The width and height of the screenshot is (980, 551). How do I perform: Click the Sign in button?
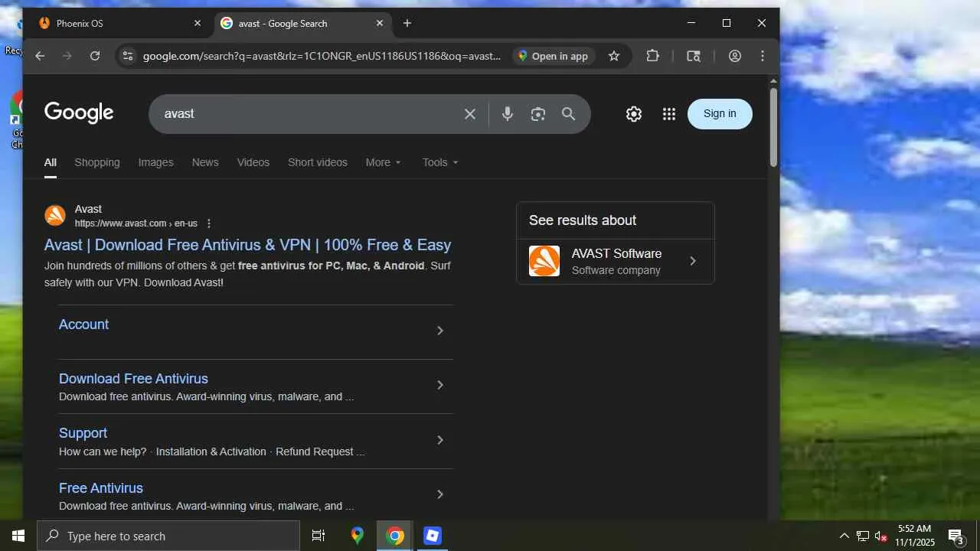click(720, 114)
